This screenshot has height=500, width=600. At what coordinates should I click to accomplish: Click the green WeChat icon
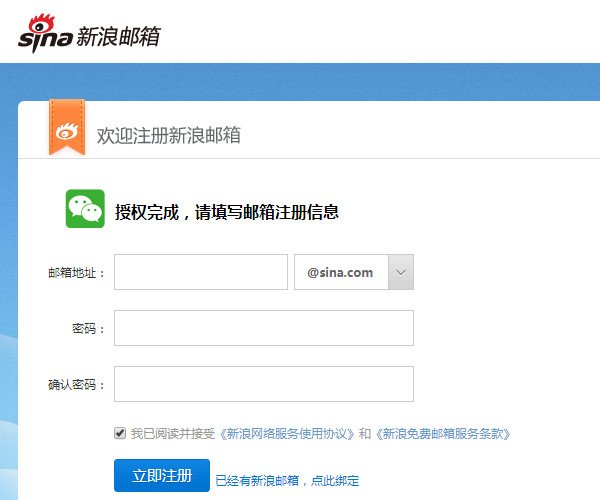[85, 208]
